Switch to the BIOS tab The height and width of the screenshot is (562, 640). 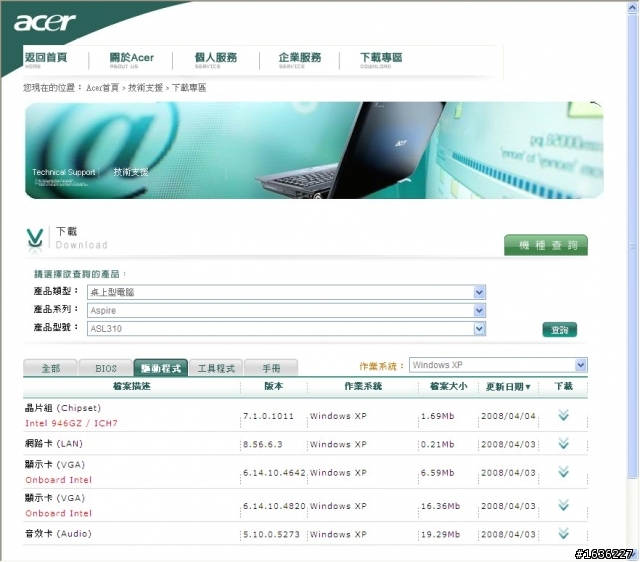[106, 368]
